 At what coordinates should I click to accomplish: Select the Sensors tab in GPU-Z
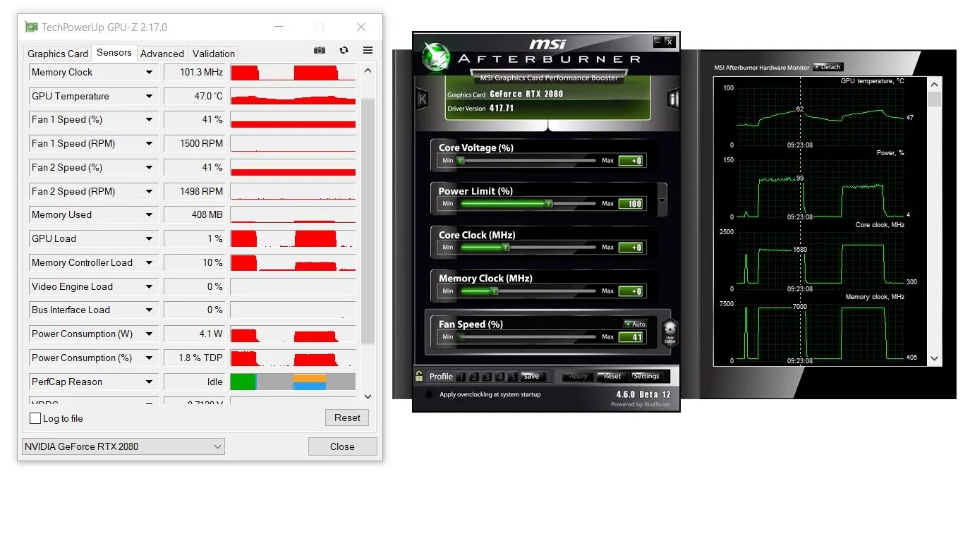(x=114, y=52)
